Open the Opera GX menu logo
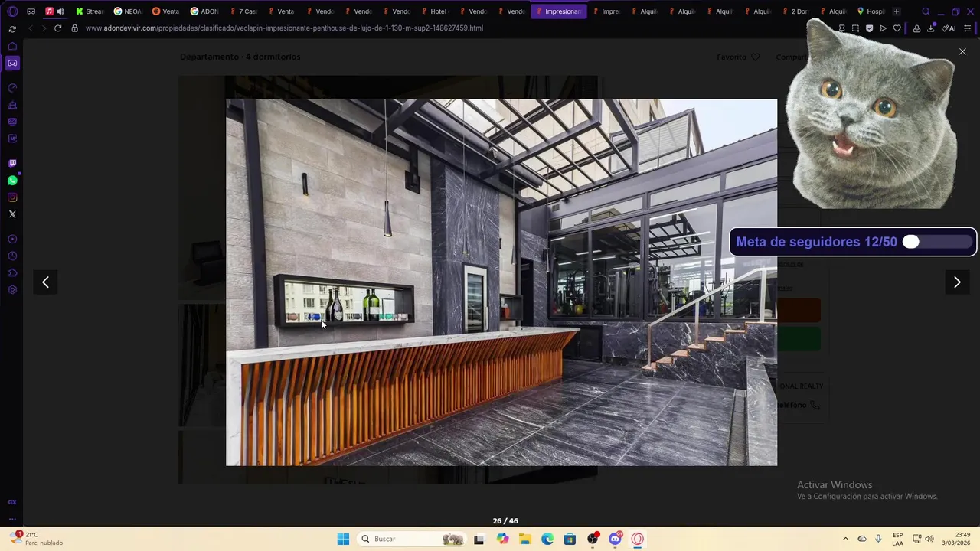The image size is (980, 551). tap(12, 11)
